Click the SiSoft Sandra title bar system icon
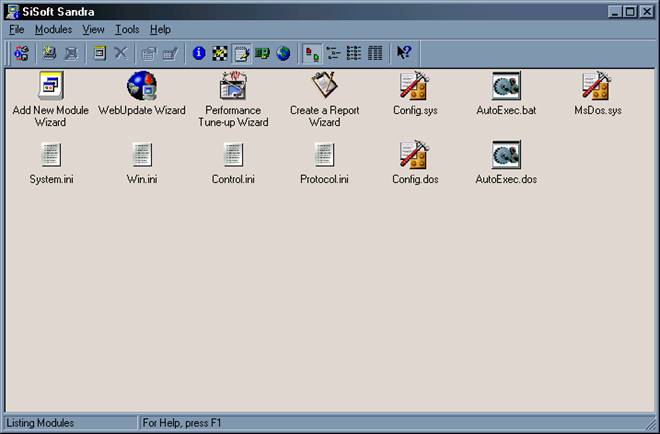Image resolution: width=660 pixels, height=434 pixels. (12, 11)
